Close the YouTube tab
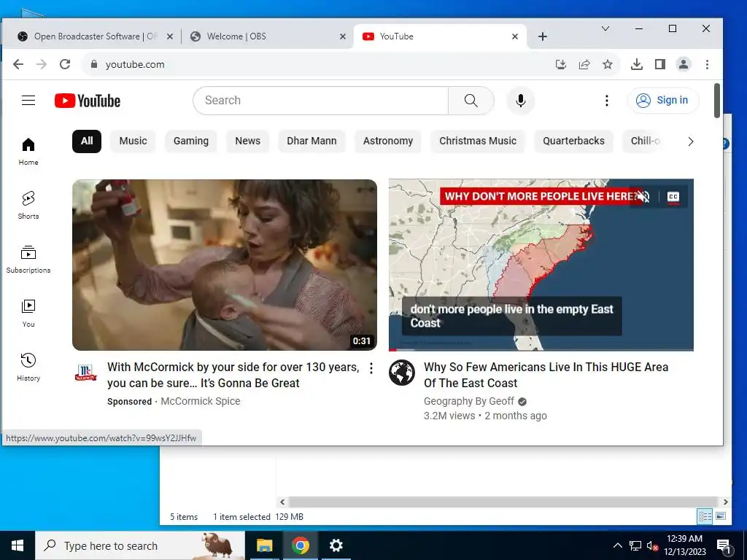This screenshot has width=747, height=560. click(515, 36)
